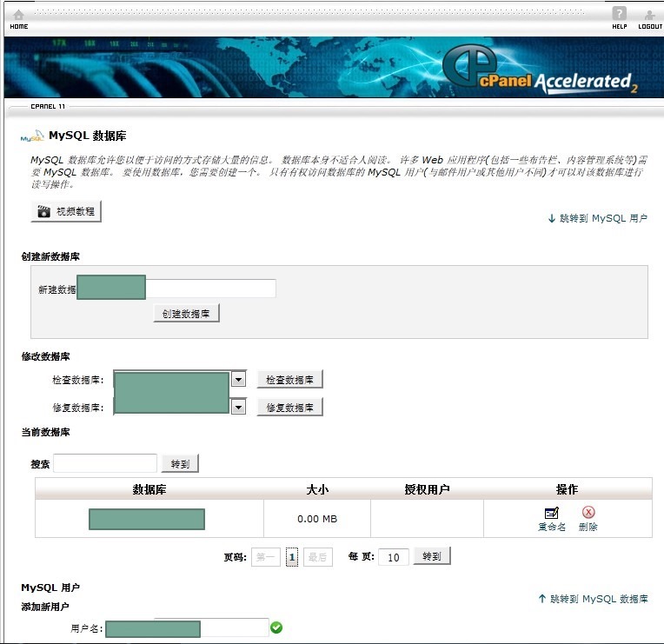
Task: Jump via 跳转到 MySQL 数据库 link
Action: (x=593, y=599)
